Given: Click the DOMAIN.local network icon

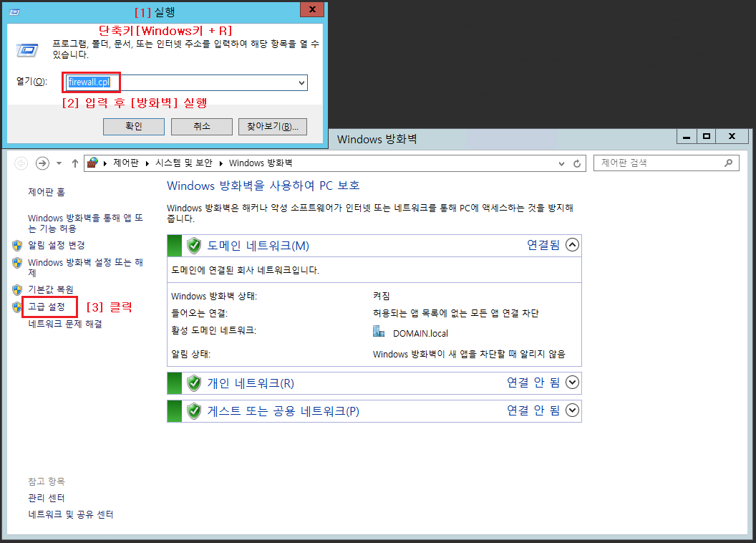Looking at the screenshot, I should click(379, 331).
